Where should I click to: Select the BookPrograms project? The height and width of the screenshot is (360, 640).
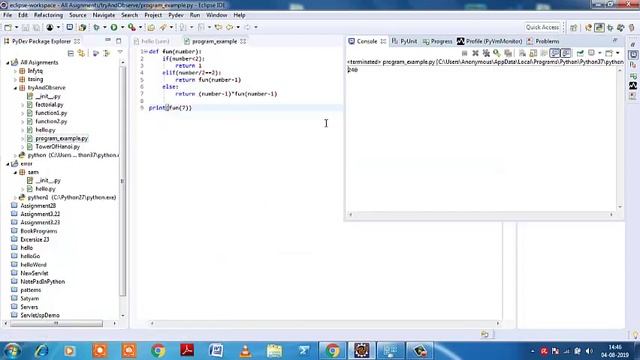click(39, 231)
